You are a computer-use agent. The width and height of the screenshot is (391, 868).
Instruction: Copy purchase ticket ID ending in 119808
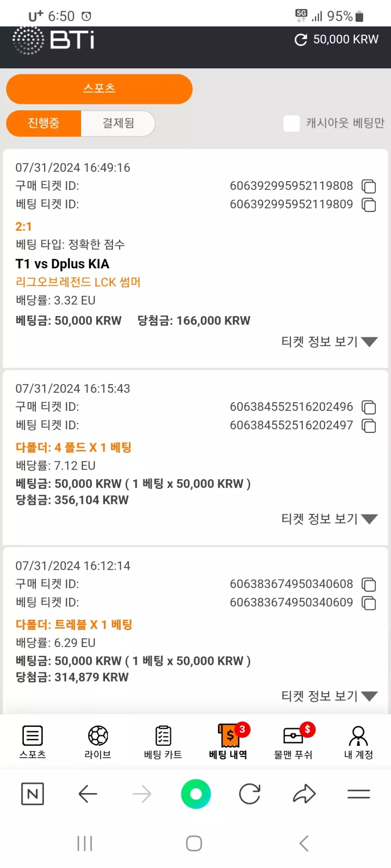[x=369, y=186]
